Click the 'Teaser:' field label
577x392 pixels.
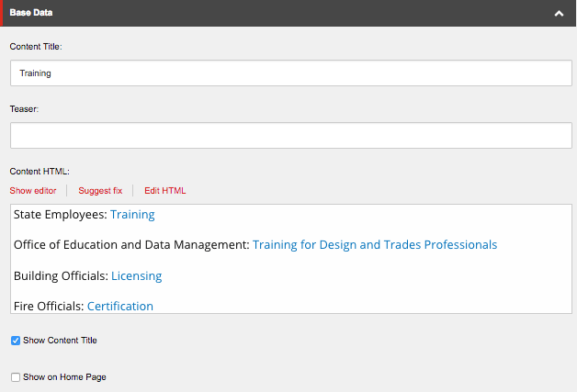(24, 108)
